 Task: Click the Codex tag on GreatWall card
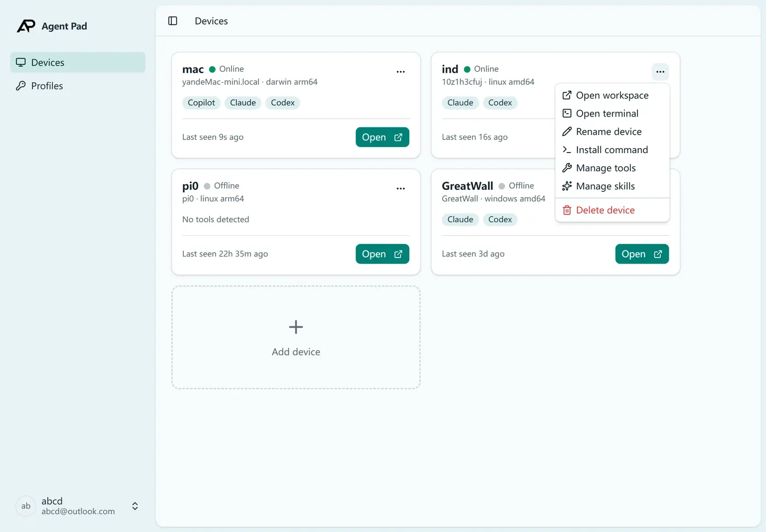[x=500, y=219]
